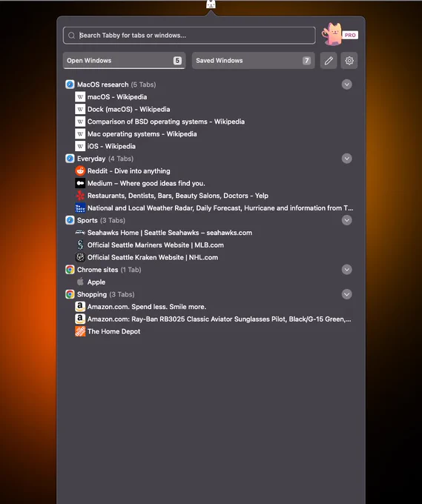The image size is (422, 504).
Task: Click the Weather Channel favicon
Action: point(80,208)
